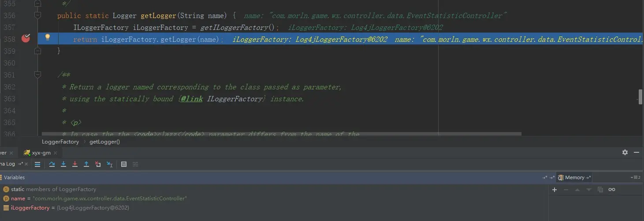This screenshot has height=221, width=644.
Task: Click the New Watch plus icon
Action: pos(555,189)
